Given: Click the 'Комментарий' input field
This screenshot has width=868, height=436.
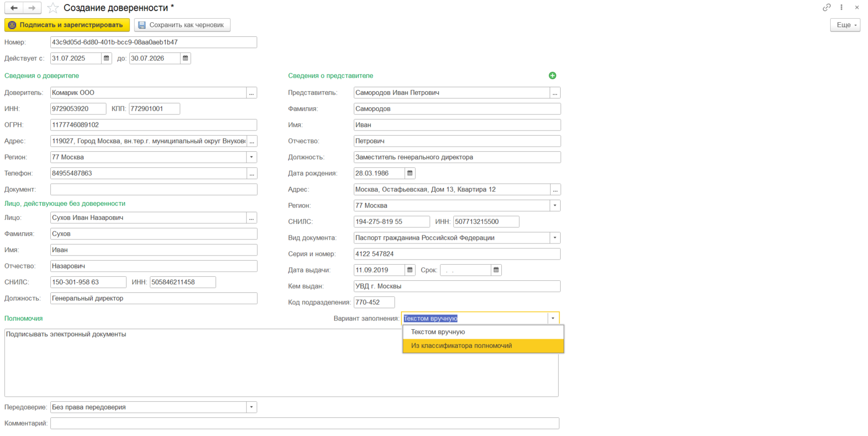Looking at the screenshot, I should tap(305, 423).
